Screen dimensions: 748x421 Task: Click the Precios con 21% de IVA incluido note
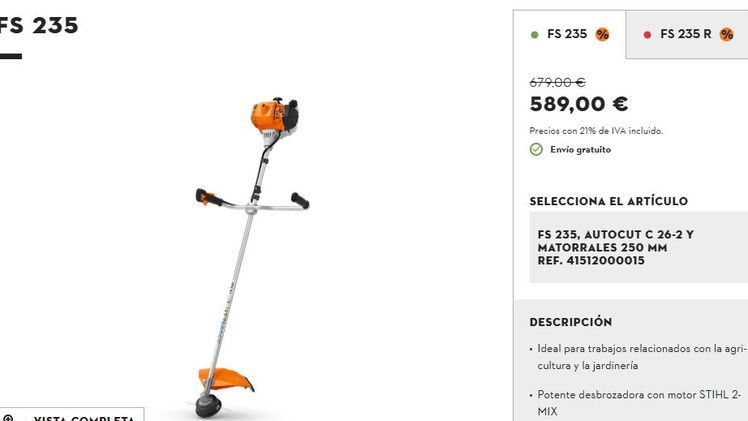tap(596, 131)
